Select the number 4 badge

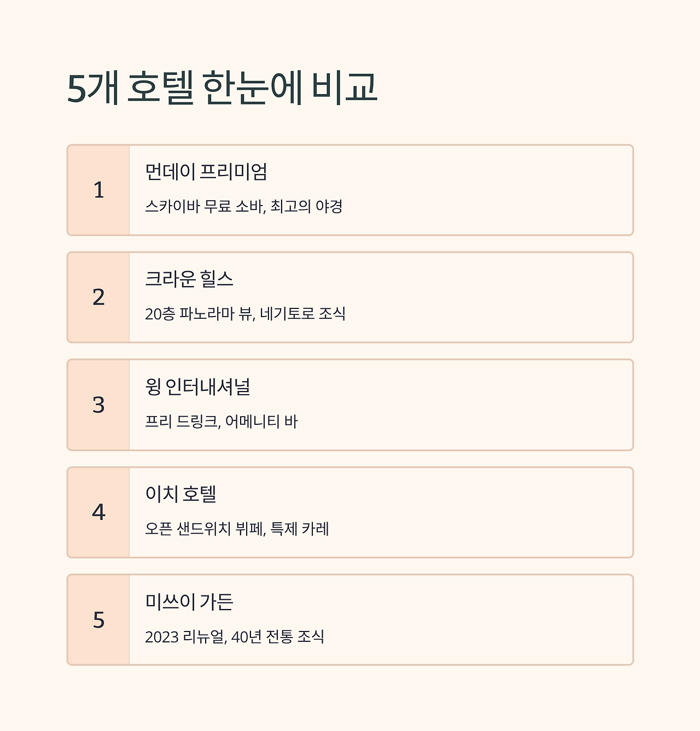(x=98, y=512)
